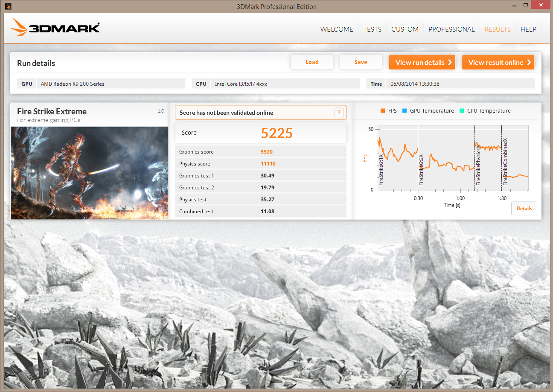Open the TESTS tab
This screenshot has width=553, height=392.
coord(372,29)
